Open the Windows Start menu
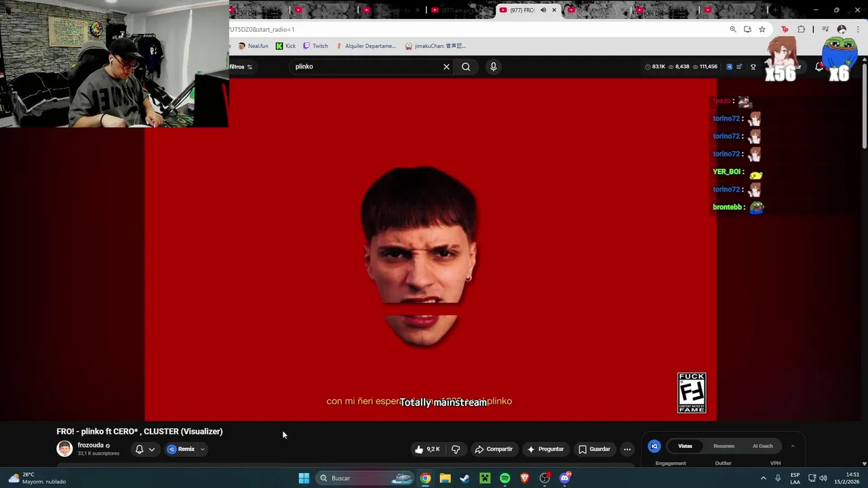 304,478
